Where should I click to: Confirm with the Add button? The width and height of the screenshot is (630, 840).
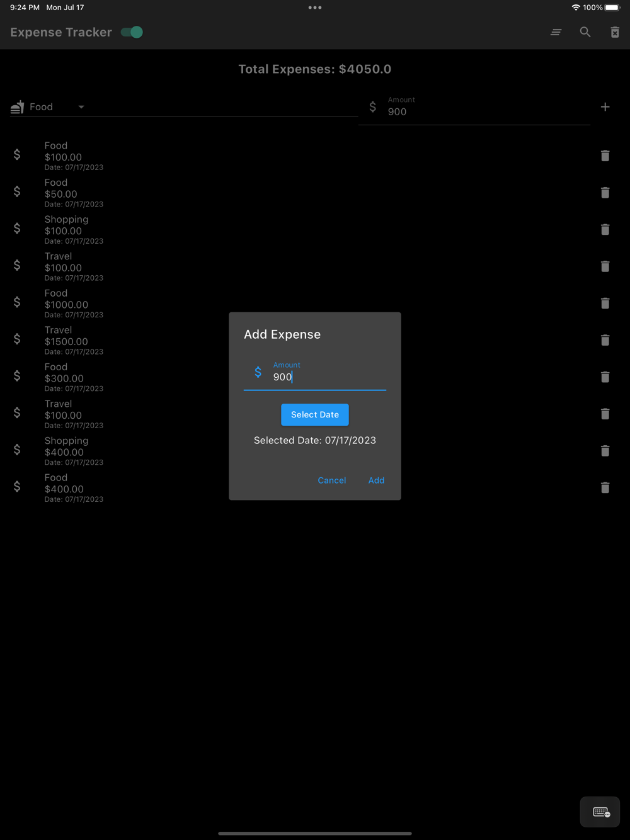pyautogui.click(x=376, y=480)
